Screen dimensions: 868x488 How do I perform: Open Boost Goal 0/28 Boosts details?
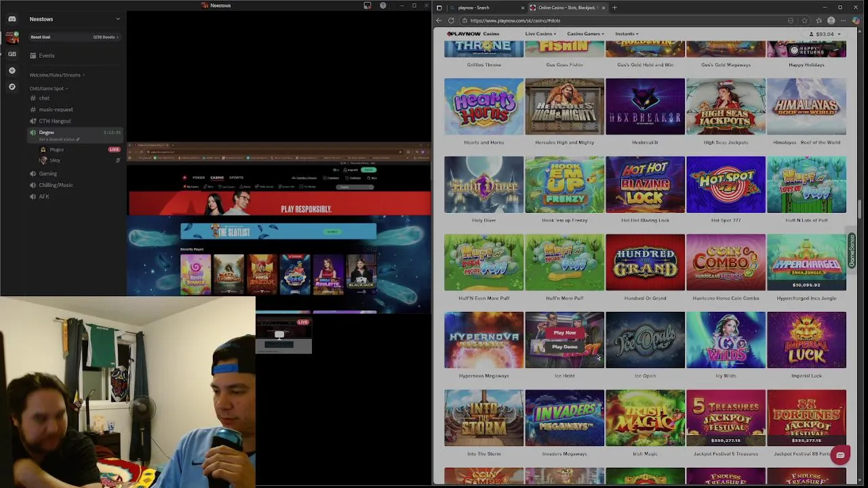[75, 37]
